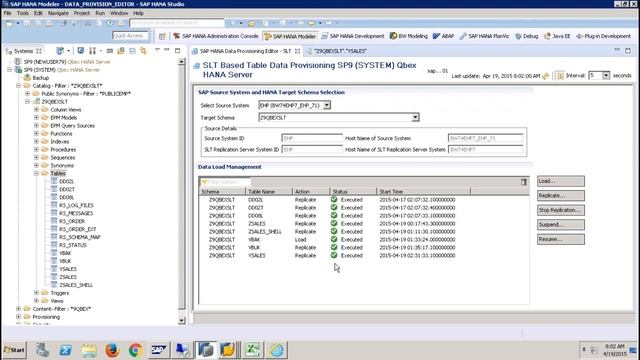Click the Resume... button
Image resolution: width=640 pixels, height=360 pixels.
(561, 239)
